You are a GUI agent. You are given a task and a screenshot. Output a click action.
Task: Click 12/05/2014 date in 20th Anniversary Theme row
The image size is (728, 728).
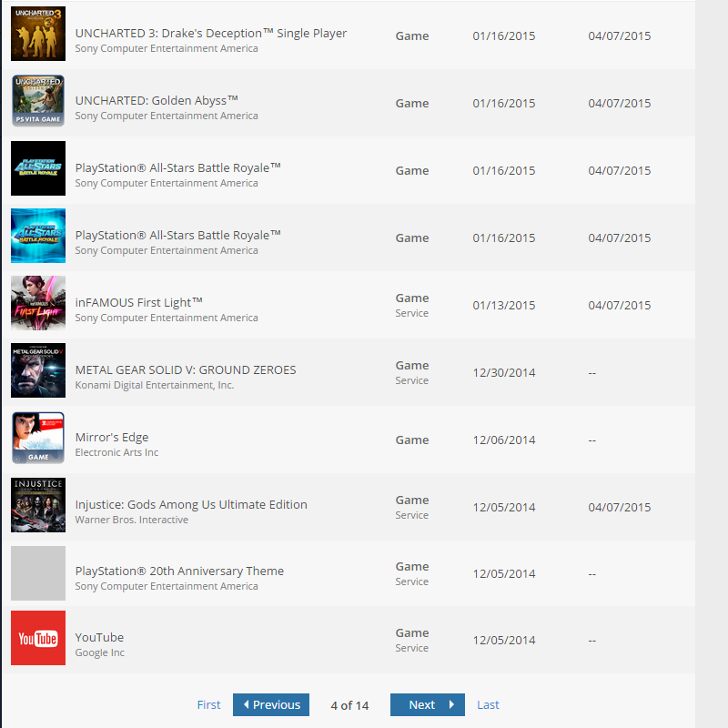click(x=504, y=574)
